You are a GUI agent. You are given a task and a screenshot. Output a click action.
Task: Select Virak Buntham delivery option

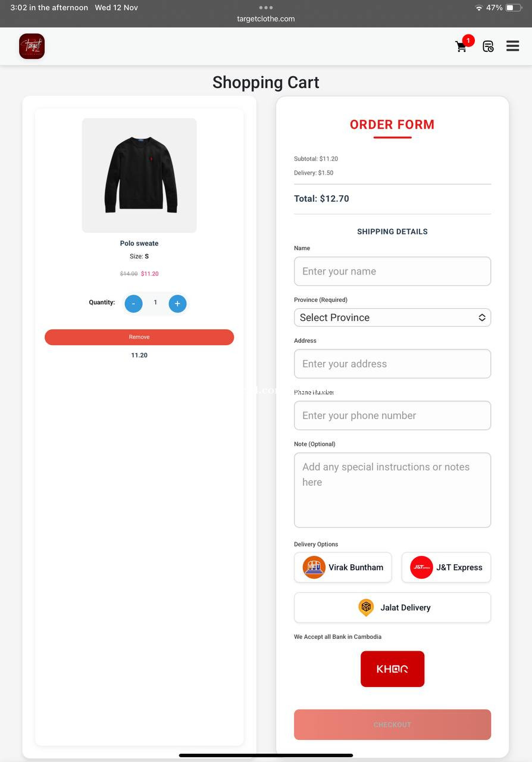click(x=343, y=567)
